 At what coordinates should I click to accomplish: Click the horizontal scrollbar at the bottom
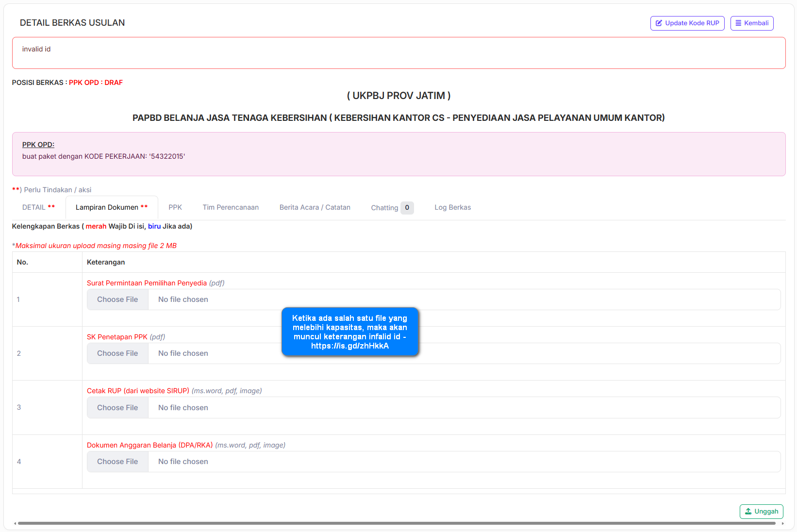(388, 523)
